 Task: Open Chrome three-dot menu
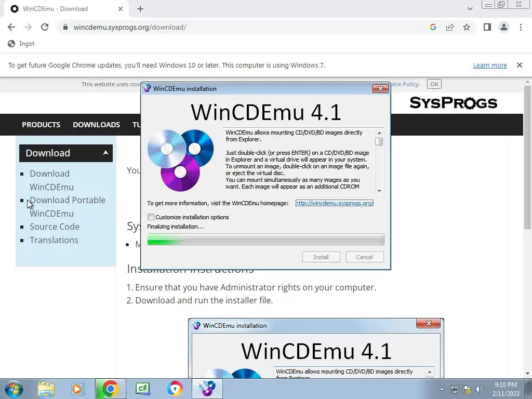521,27
